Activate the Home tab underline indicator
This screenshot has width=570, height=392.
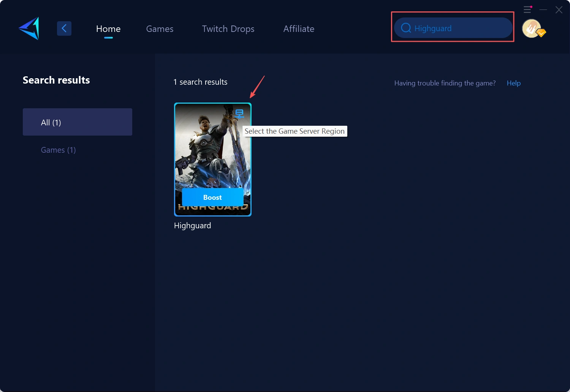(x=108, y=38)
